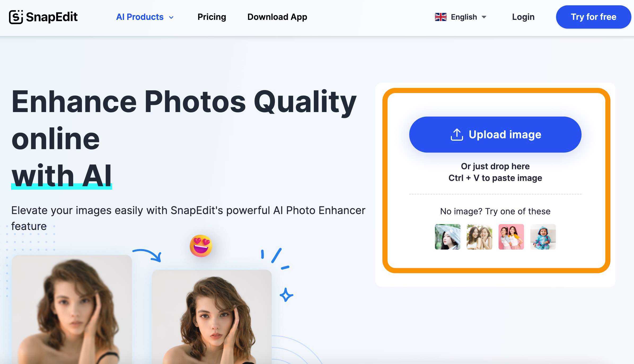Click the Try for free button
This screenshot has height=364, width=634.
click(593, 17)
